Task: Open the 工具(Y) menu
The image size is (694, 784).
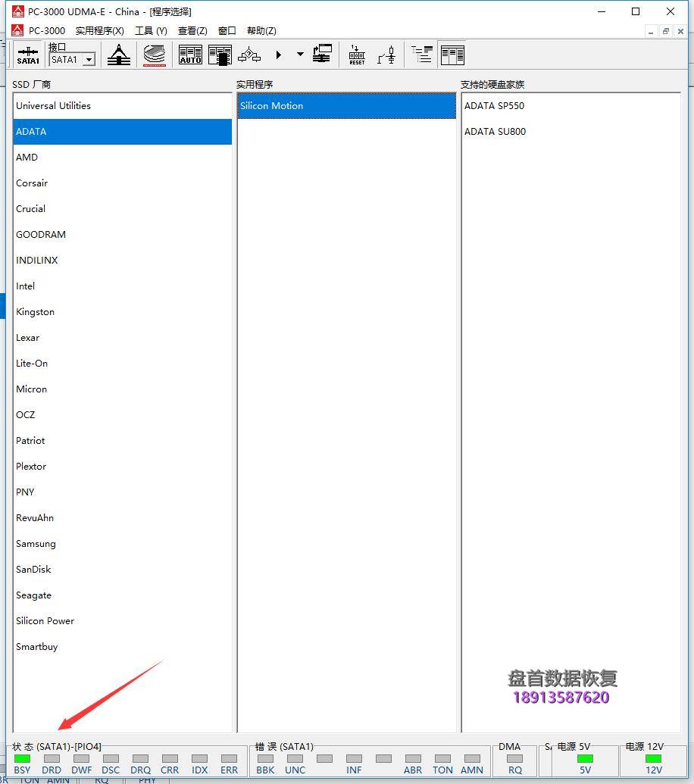Action: pos(151,31)
